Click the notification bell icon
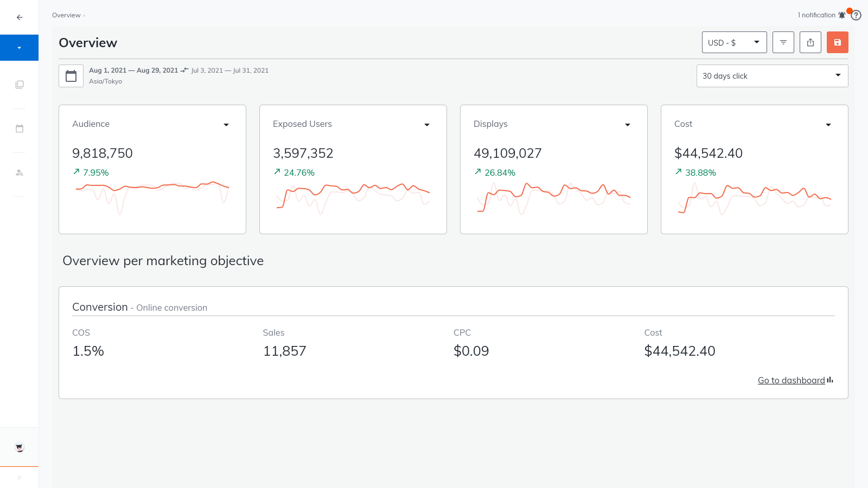The height and width of the screenshot is (488, 868). click(842, 15)
